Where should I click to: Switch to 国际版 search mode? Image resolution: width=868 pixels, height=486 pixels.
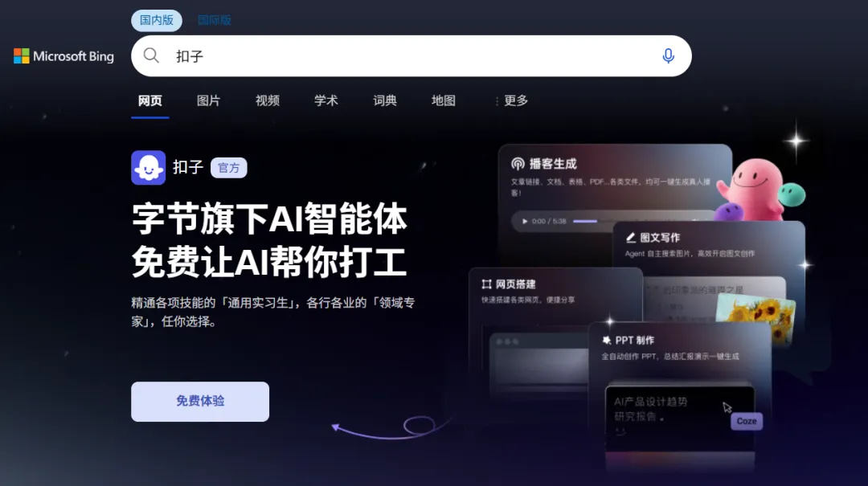215,20
